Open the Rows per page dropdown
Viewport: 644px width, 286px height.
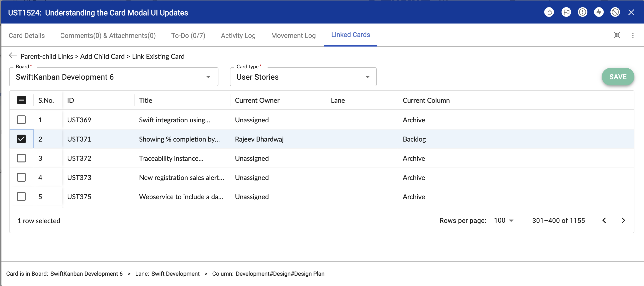click(x=503, y=220)
